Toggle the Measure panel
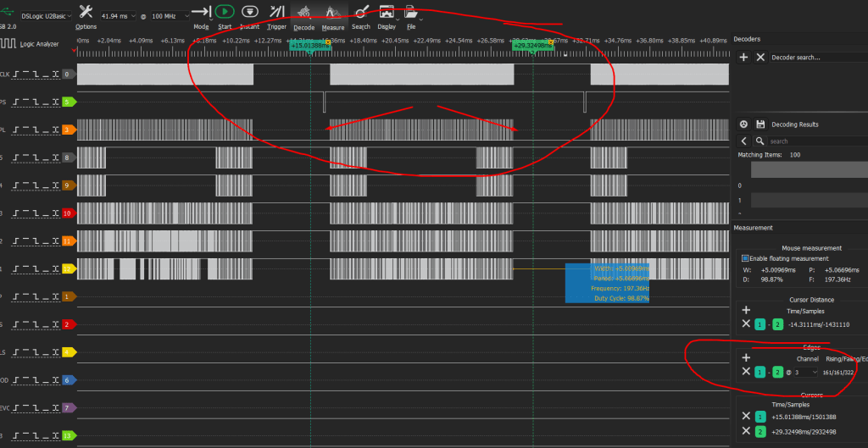This screenshot has width=868, height=448. (334, 12)
